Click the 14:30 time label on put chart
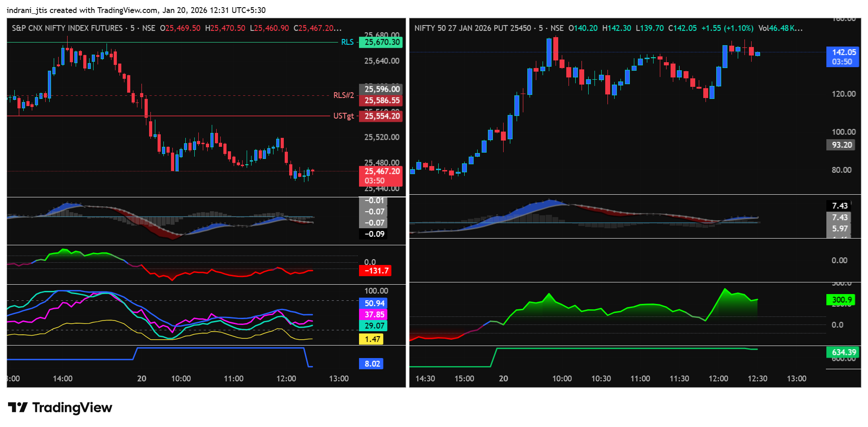 (x=425, y=379)
